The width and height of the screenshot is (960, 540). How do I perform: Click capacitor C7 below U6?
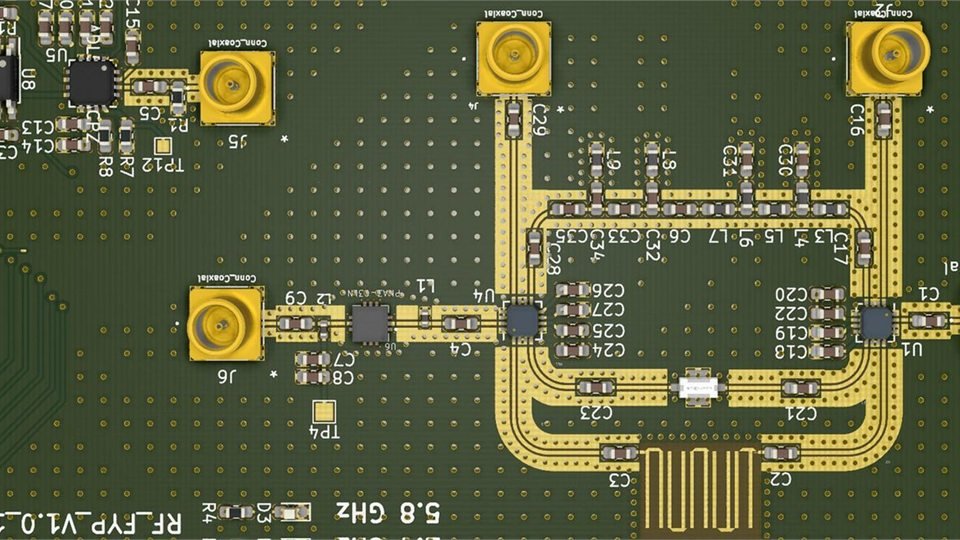pyautogui.click(x=313, y=360)
